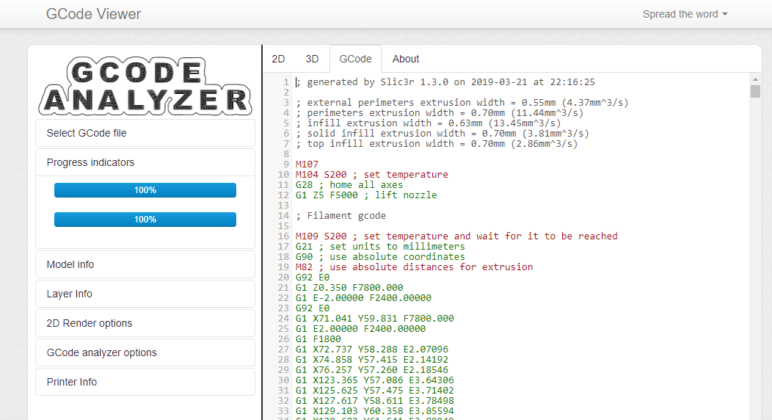This screenshot has height=420, width=772.
Task: Click the first 100% progress bar
Action: [x=145, y=190]
